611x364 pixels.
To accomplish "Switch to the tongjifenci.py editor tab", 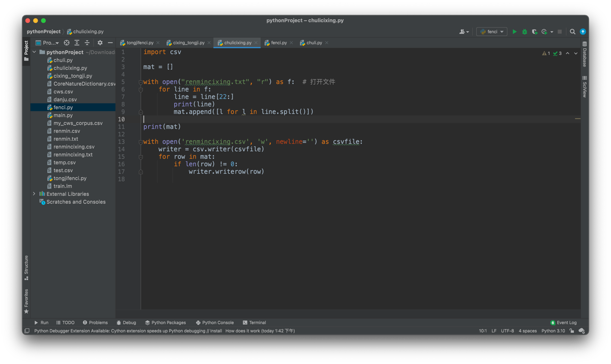I will point(140,43).
